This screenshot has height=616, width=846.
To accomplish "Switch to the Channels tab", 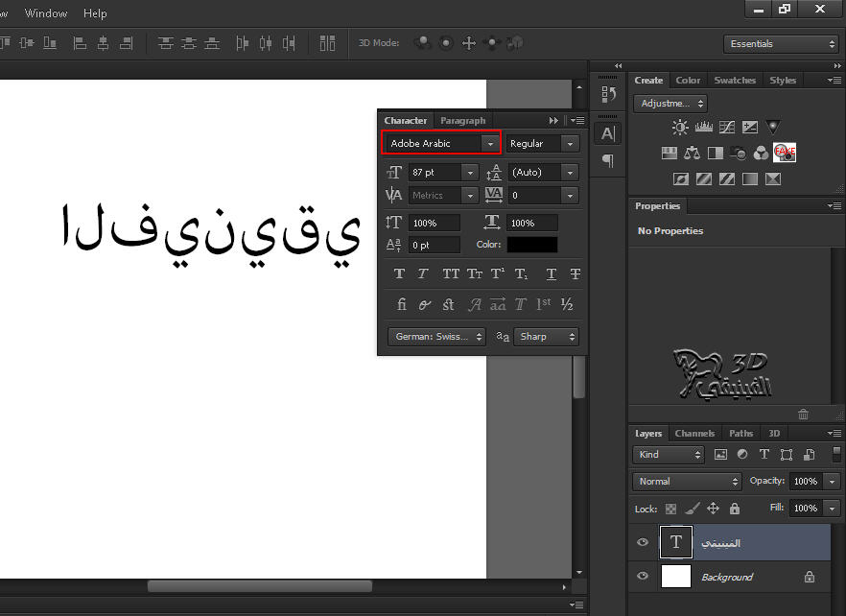I will (x=694, y=434).
